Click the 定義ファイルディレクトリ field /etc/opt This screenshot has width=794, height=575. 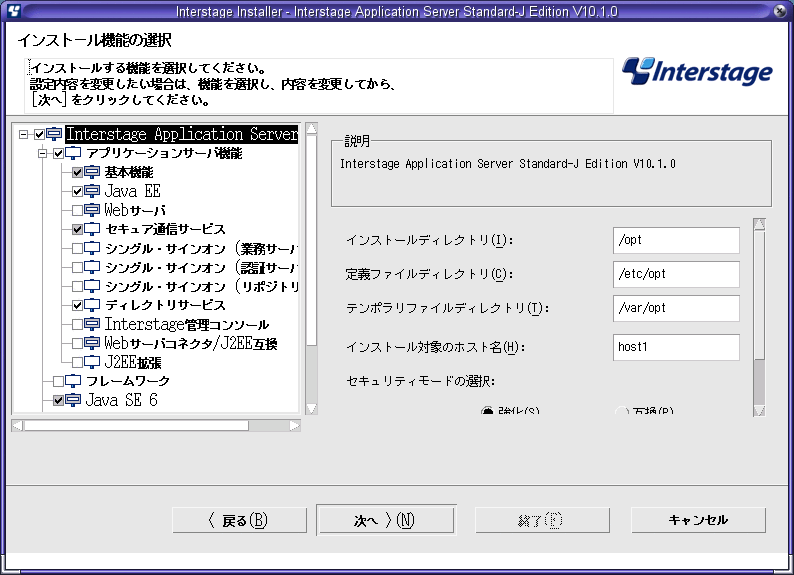point(676,274)
